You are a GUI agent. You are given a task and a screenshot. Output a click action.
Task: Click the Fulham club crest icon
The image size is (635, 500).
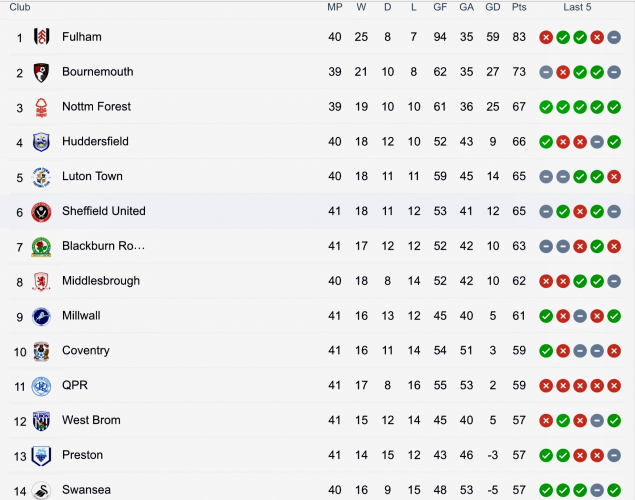click(41, 37)
